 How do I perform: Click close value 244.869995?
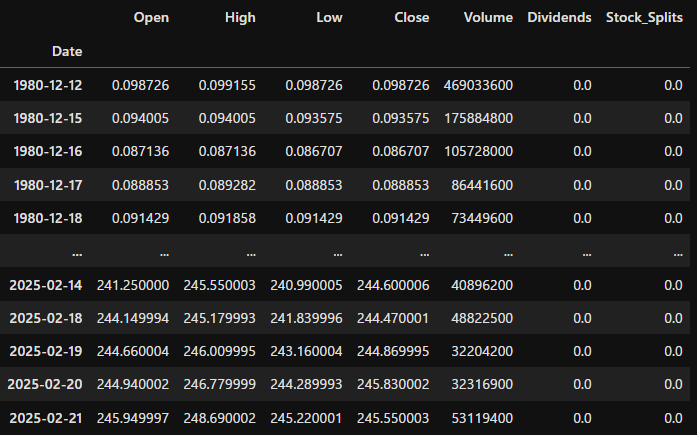(393, 351)
